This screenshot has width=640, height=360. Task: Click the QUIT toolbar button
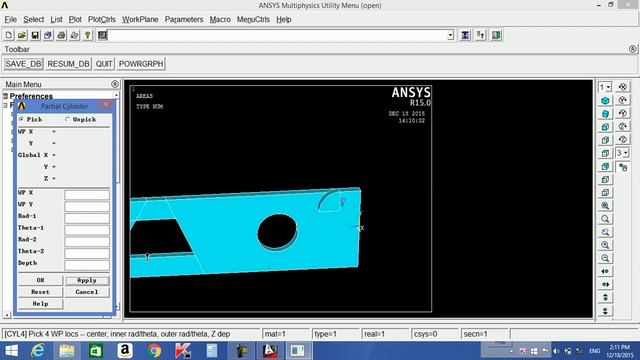coord(104,64)
